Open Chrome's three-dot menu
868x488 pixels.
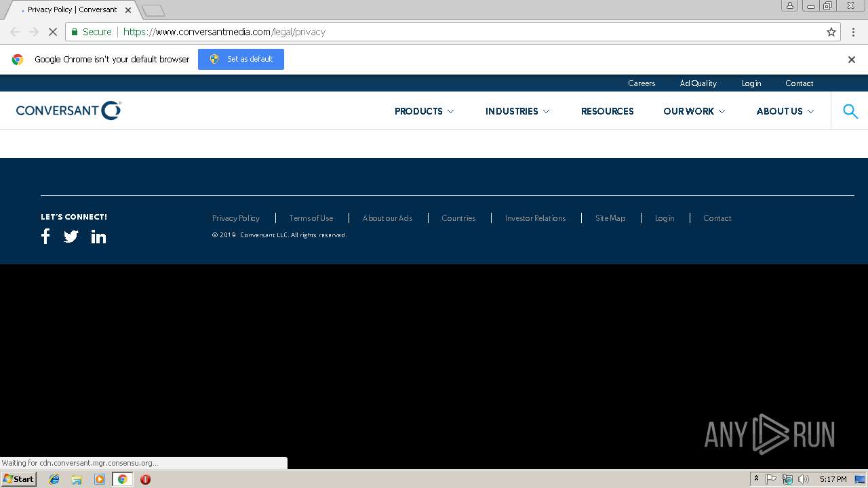pos(853,32)
